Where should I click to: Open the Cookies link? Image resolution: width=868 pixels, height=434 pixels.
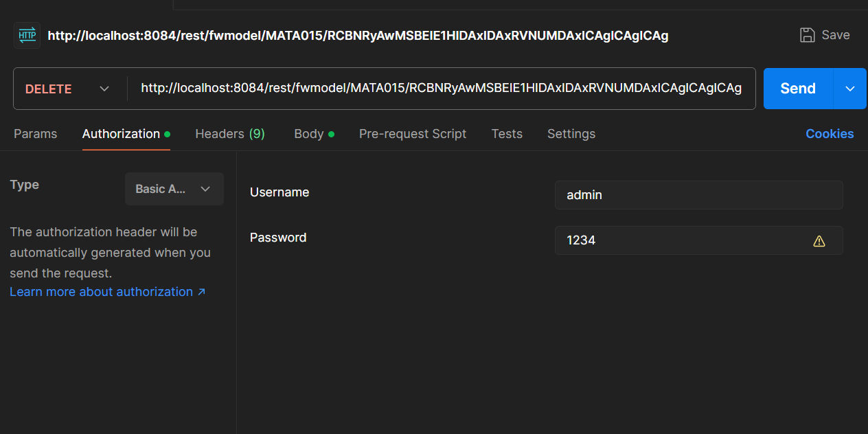(x=830, y=134)
